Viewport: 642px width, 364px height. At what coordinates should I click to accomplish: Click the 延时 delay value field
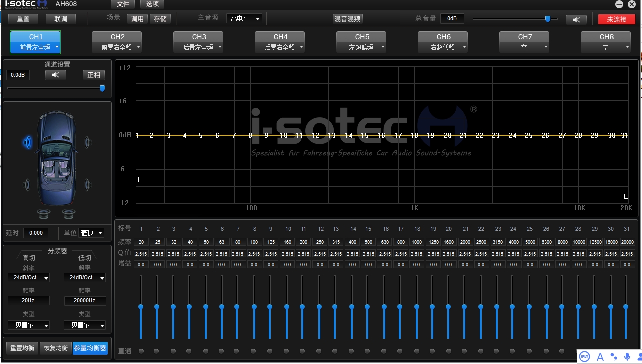(x=36, y=233)
